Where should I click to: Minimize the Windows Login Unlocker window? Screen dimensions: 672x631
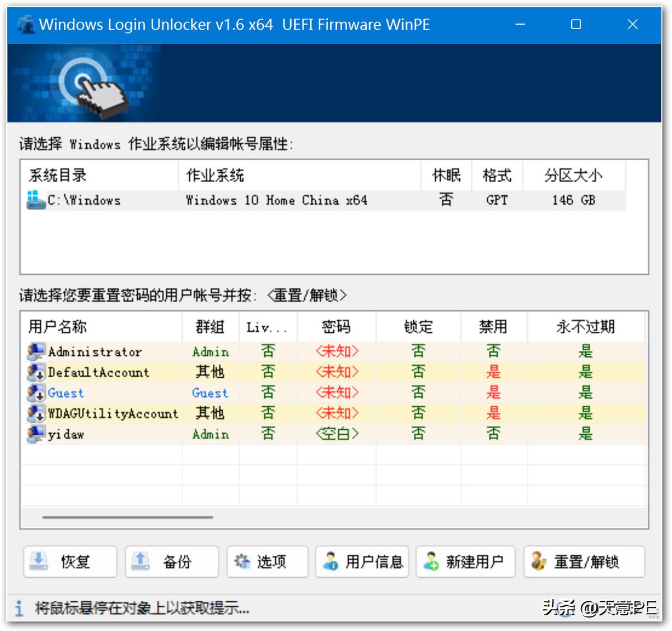tap(520, 25)
